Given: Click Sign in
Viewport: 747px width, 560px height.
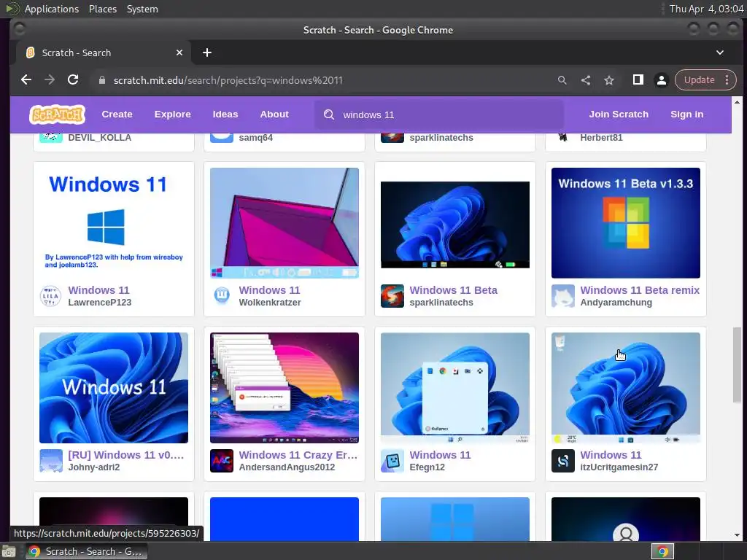Looking at the screenshot, I should pyautogui.click(x=686, y=114).
